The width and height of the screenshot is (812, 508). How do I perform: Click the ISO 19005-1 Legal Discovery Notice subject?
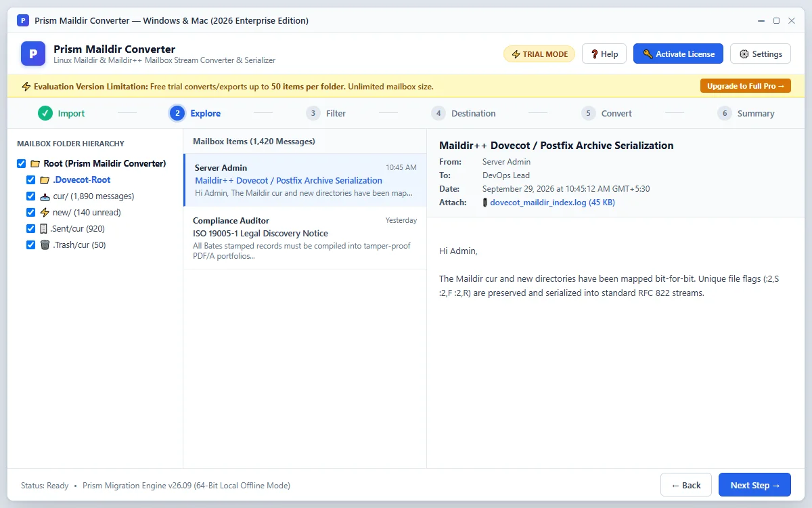click(x=261, y=233)
